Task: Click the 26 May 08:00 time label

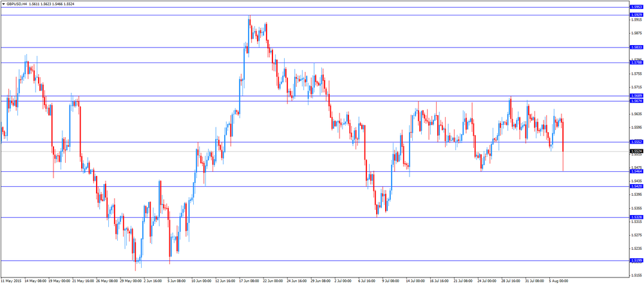Action: coord(106,281)
